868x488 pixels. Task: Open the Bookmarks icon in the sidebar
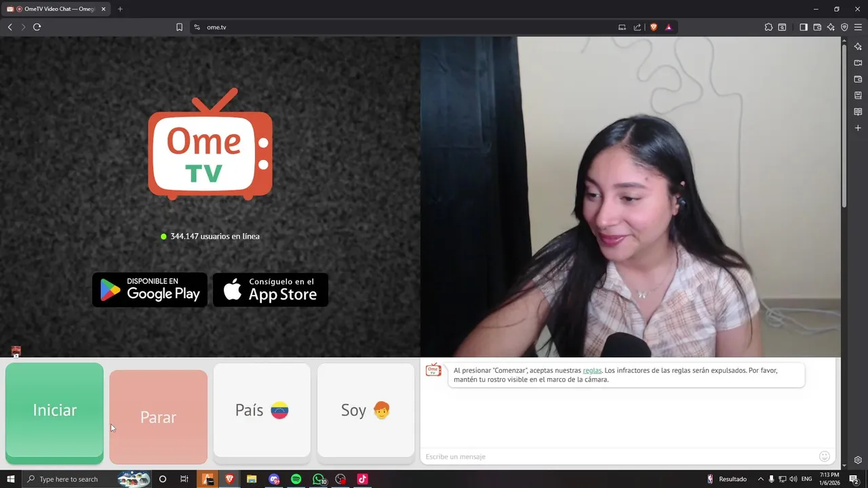(x=858, y=95)
